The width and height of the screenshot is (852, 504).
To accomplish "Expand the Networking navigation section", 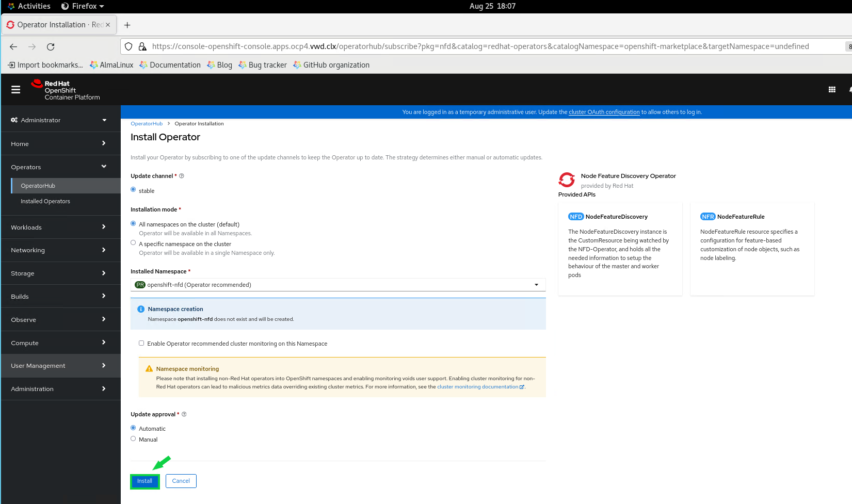I will click(x=60, y=250).
